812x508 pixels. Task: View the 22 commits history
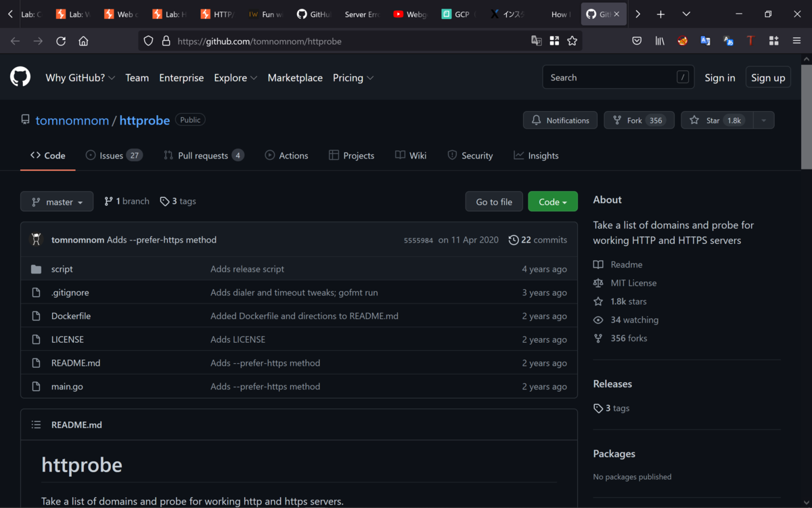538,240
